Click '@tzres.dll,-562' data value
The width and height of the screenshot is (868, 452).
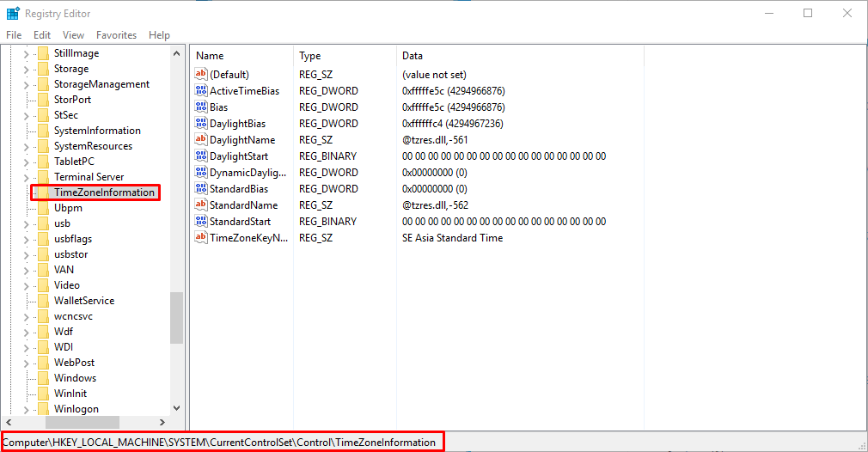[435, 205]
